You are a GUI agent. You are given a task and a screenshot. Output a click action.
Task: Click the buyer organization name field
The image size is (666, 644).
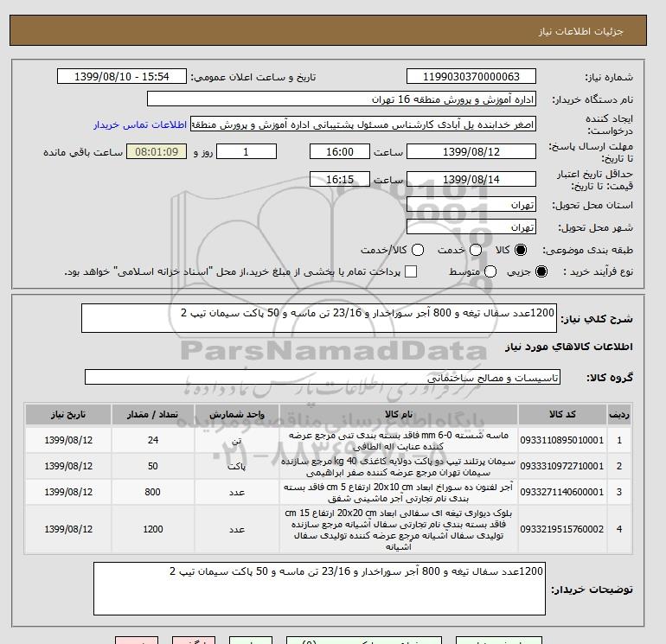341,99
